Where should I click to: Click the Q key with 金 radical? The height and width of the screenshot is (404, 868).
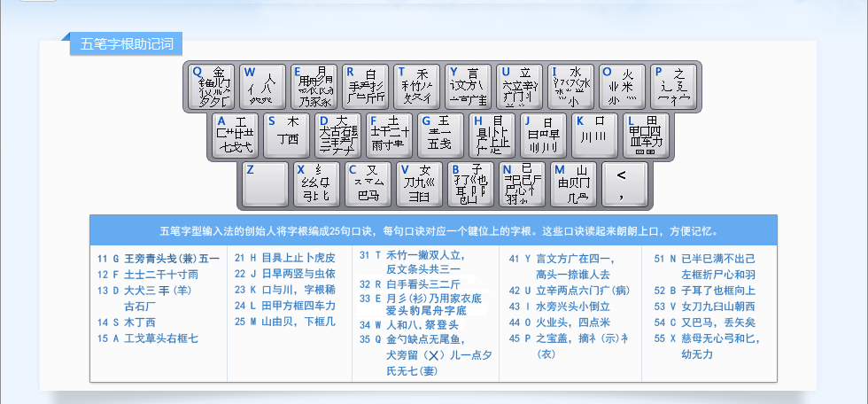click(x=212, y=87)
